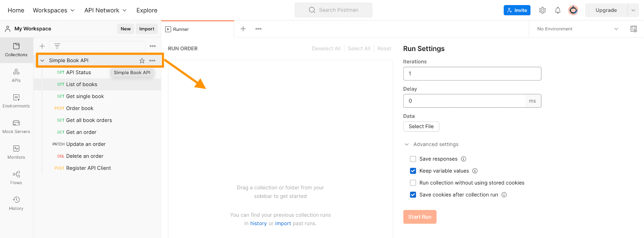This screenshot has height=238, width=644.
Task: Open the Mock Servers sidebar panel
Action: pos(16,127)
